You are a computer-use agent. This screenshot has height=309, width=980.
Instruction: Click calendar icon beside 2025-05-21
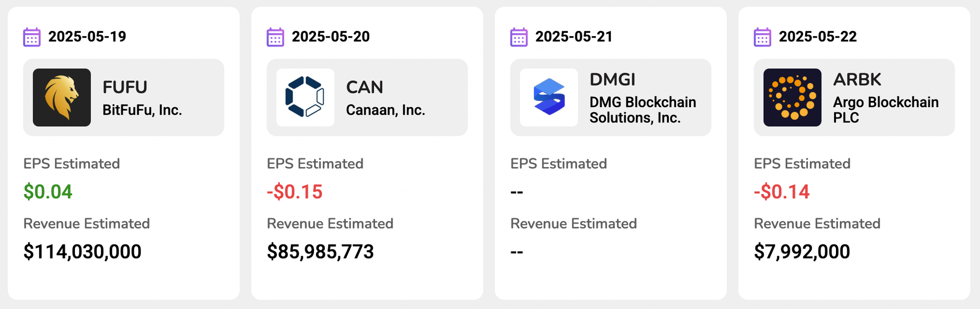point(519,37)
